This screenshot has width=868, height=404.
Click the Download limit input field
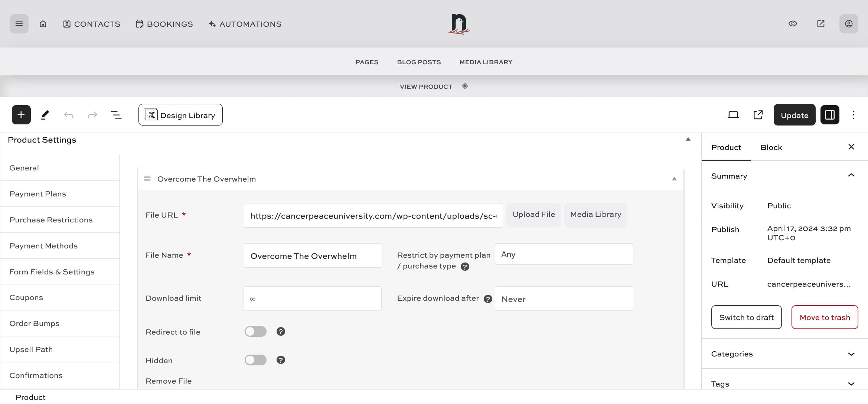(x=312, y=299)
